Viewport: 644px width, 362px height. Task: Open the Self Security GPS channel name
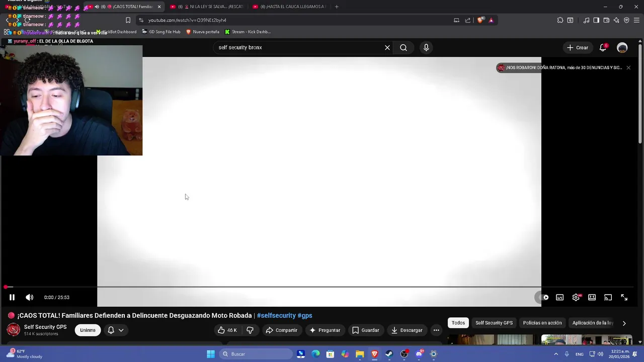(x=45, y=327)
